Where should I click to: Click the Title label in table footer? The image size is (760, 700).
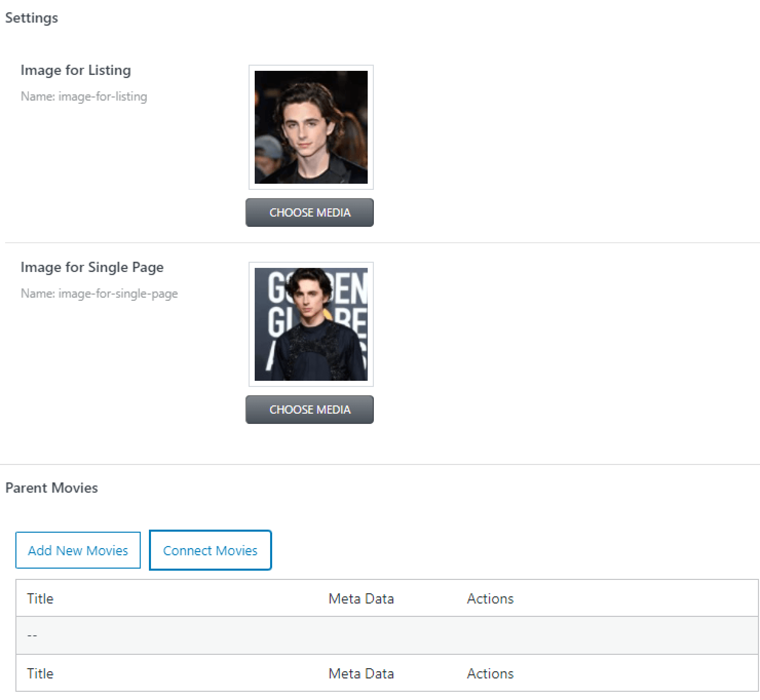tap(40, 673)
